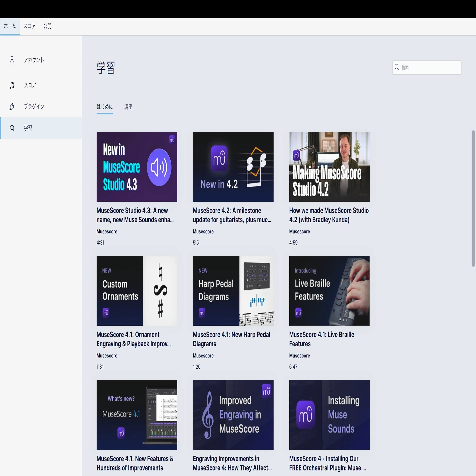Click the graduation cap learning icon
This screenshot has width=476, height=476.
pos(12,128)
